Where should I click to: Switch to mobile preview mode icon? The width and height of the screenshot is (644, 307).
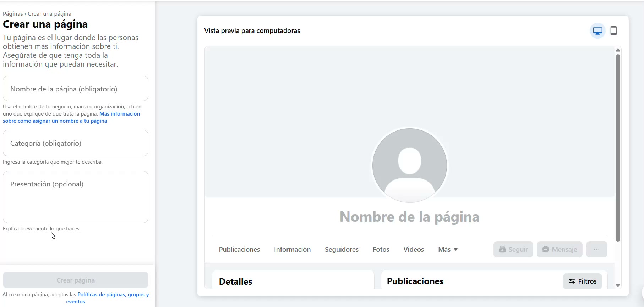tap(613, 31)
